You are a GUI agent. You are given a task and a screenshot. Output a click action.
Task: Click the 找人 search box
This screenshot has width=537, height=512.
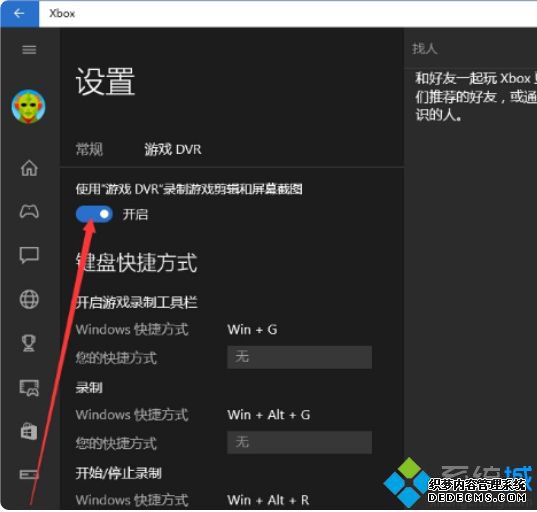coord(471,49)
